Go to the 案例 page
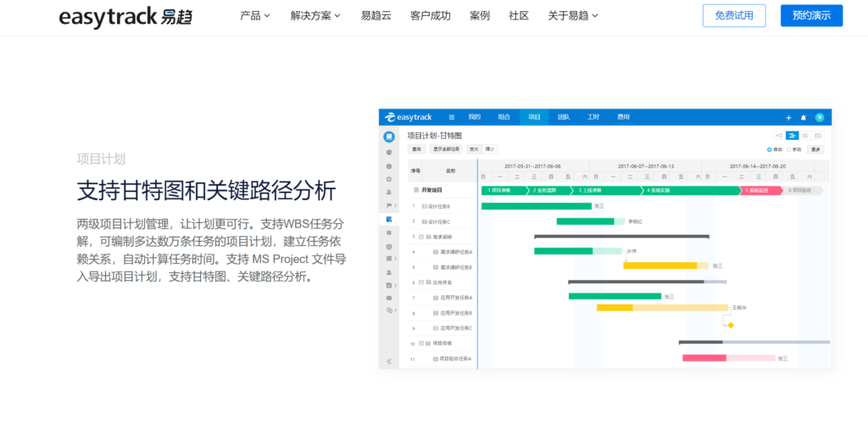 [x=480, y=15]
